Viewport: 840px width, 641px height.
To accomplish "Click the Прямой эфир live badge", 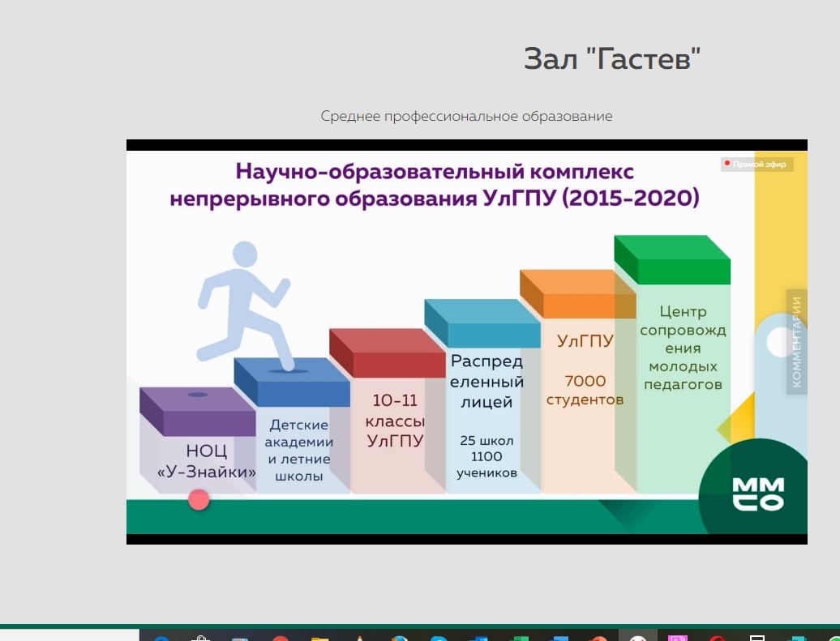I will 756,164.
